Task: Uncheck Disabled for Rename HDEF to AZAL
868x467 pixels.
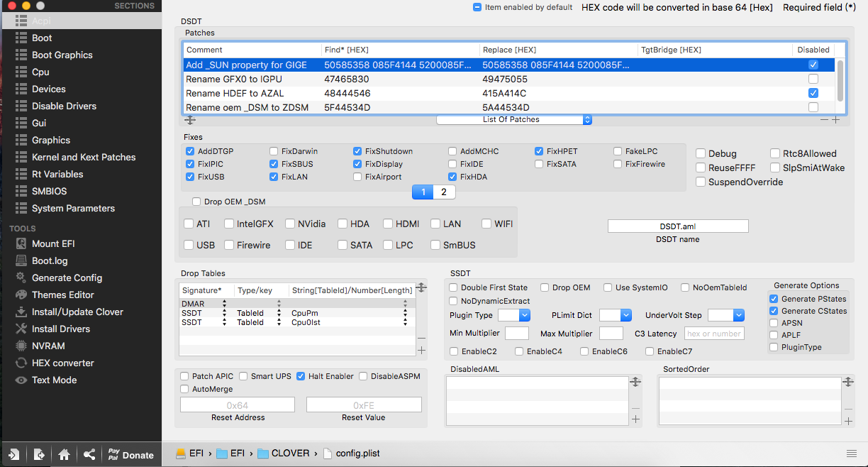Action: pos(813,93)
